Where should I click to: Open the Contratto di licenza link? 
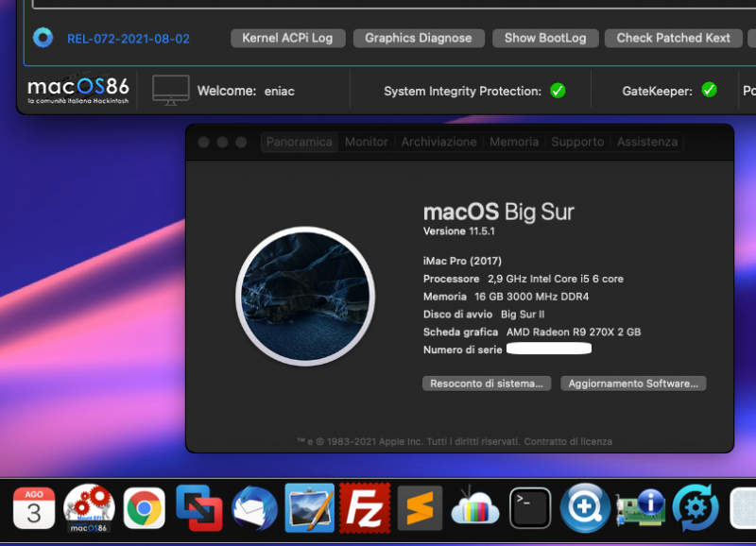pos(568,441)
